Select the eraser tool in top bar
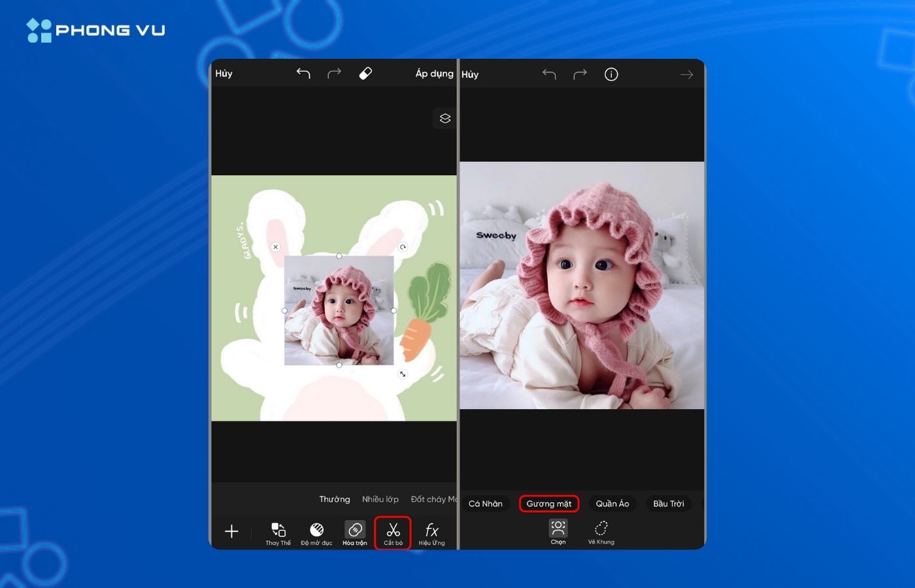Viewport: 915px width, 588px height. click(365, 73)
